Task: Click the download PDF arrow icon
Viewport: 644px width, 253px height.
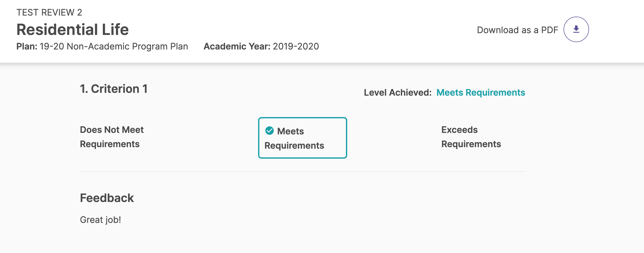Action: (x=576, y=29)
